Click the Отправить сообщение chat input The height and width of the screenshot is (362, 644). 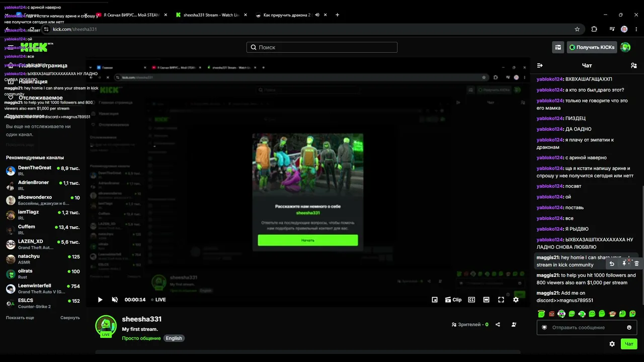[587, 327]
